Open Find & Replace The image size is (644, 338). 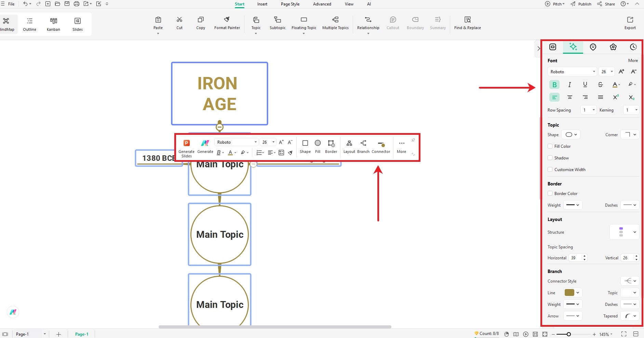click(x=467, y=23)
